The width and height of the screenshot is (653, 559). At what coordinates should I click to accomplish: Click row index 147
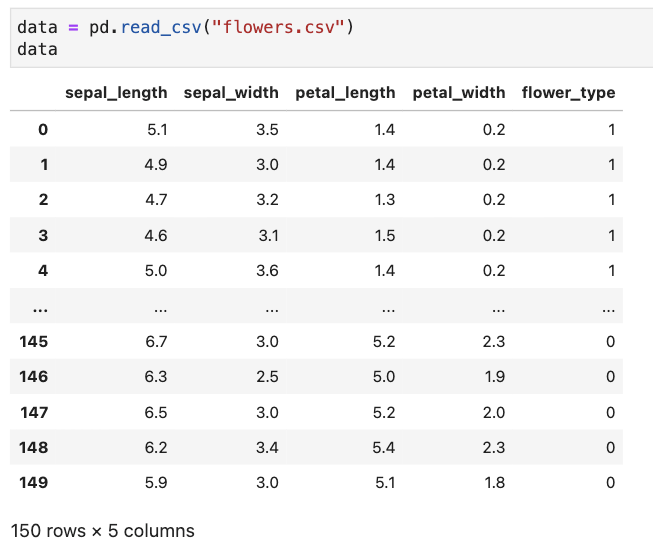point(34,412)
